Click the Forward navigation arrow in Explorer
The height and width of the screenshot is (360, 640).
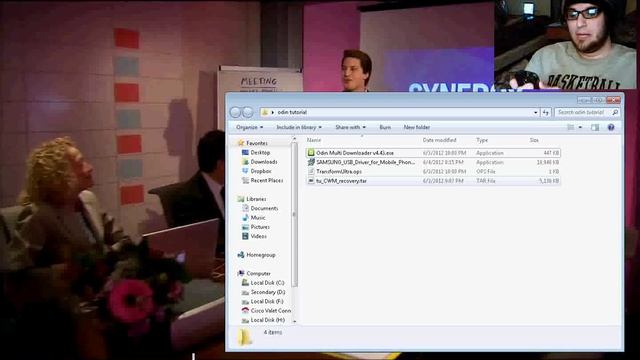coord(248,112)
